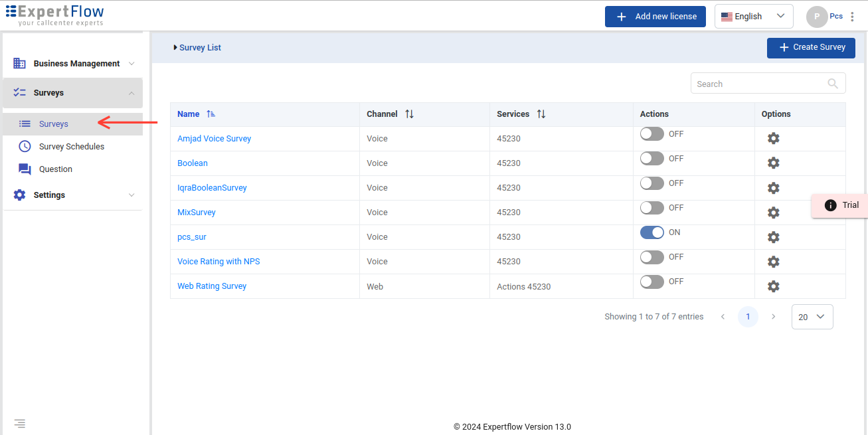The height and width of the screenshot is (435, 868).
Task: Click the sidebar collapse icon at bottom left
Action: [x=20, y=423]
